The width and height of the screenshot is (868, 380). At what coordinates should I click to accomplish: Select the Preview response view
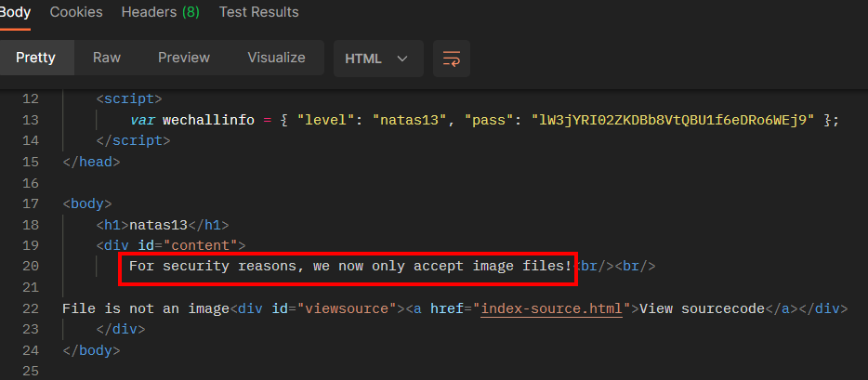pos(183,58)
